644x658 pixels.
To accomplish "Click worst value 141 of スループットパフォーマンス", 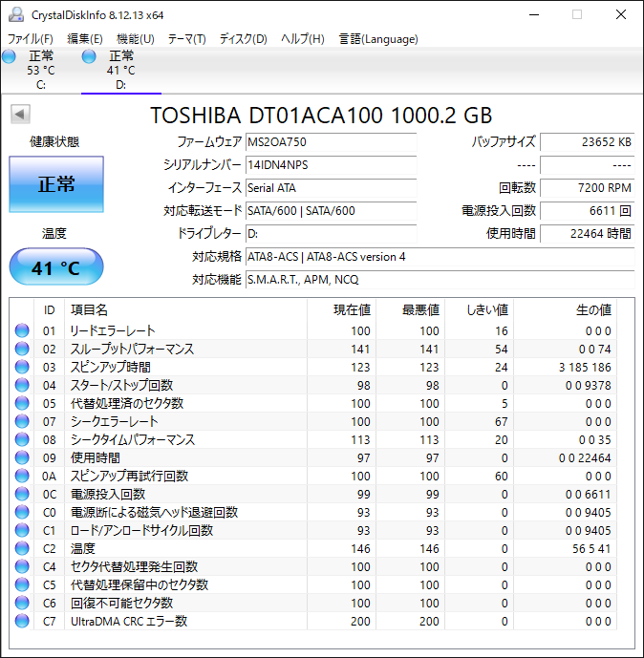I will coord(429,350).
